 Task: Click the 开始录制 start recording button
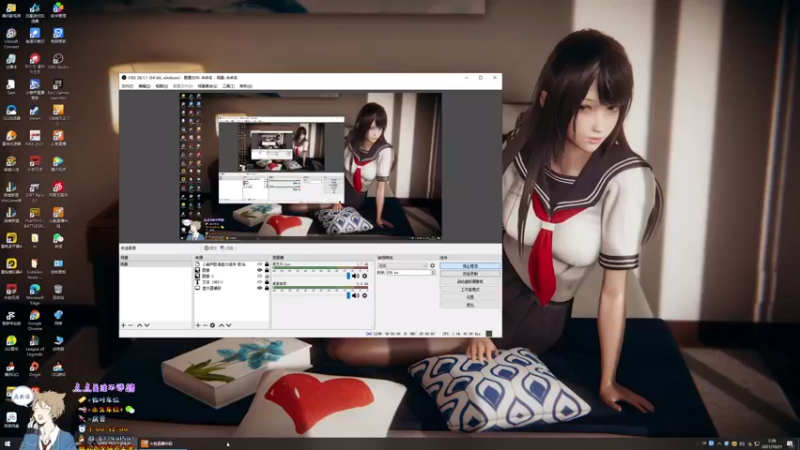470,274
